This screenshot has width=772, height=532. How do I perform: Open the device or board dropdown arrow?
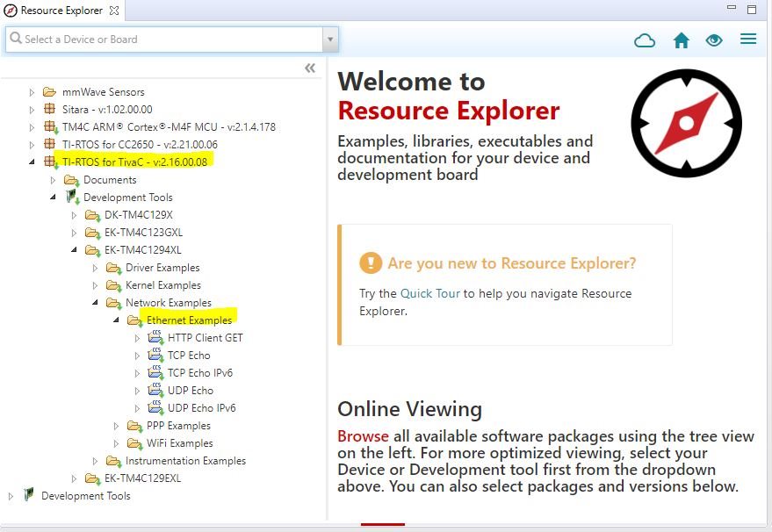[x=330, y=40]
